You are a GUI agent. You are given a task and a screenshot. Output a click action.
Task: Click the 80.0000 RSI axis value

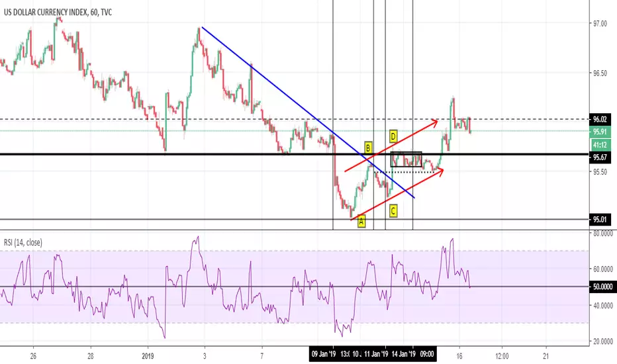click(603, 234)
